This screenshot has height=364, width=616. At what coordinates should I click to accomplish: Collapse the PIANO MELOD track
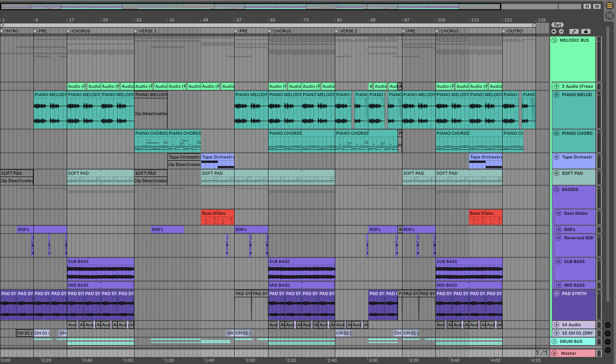(x=556, y=95)
